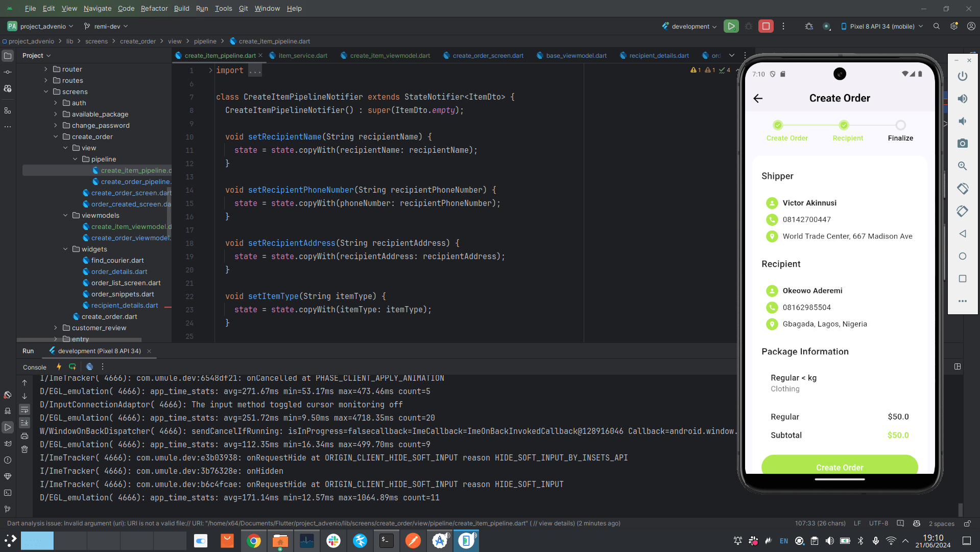This screenshot has width=980, height=552.
Task: Click the hot restart icon in console
Action: [73, 366]
